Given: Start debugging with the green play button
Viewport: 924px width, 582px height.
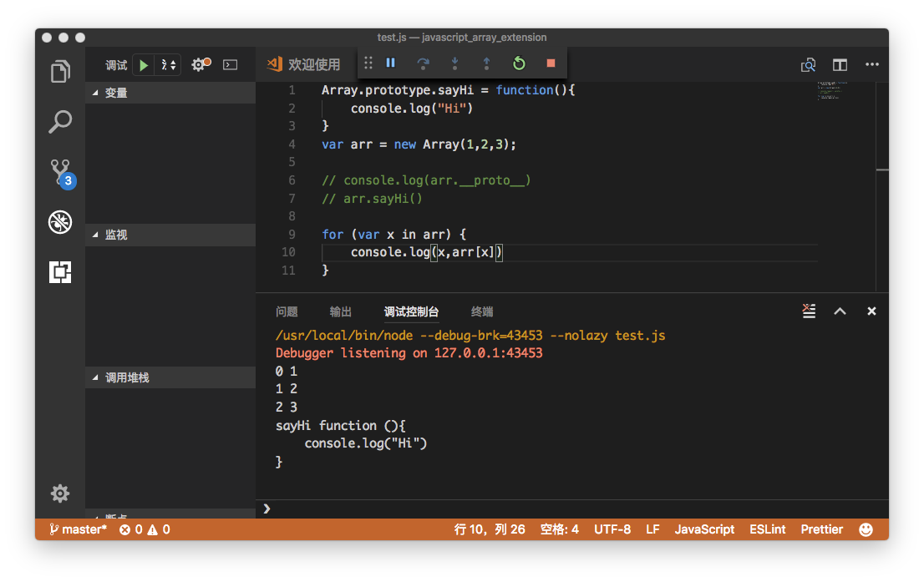Looking at the screenshot, I should [144, 65].
